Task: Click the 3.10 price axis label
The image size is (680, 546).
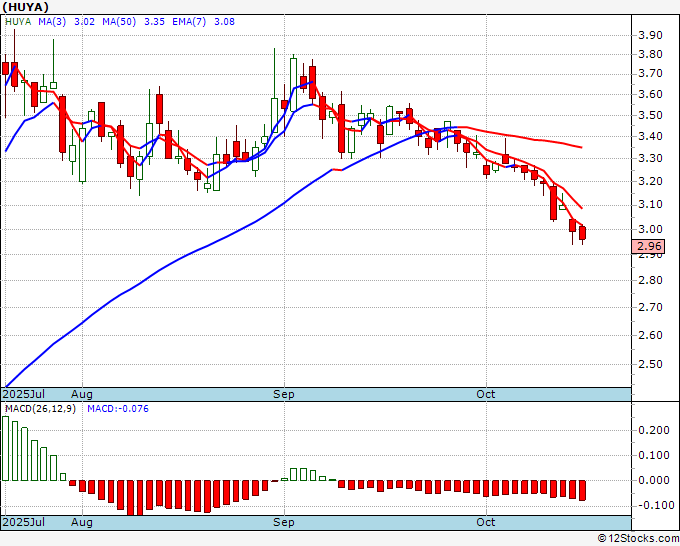Action: click(650, 205)
